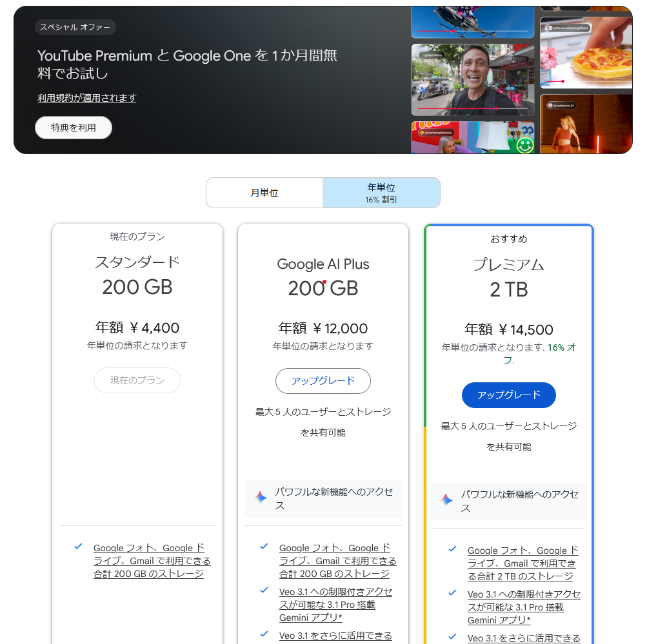This screenshot has width=647, height=644.
Task: Click the banner headline YouTube Premium と Google One
Action: coord(188,64)
